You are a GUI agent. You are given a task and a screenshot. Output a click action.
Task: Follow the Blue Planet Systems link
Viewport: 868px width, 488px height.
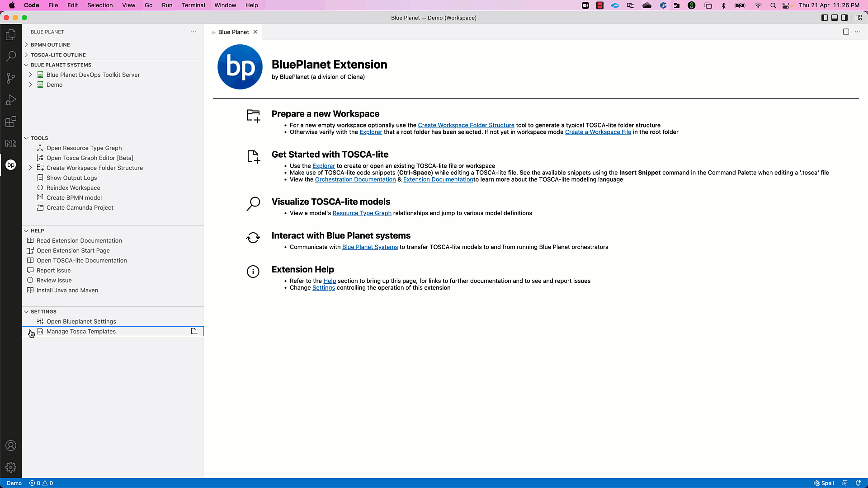pos(370,247)
